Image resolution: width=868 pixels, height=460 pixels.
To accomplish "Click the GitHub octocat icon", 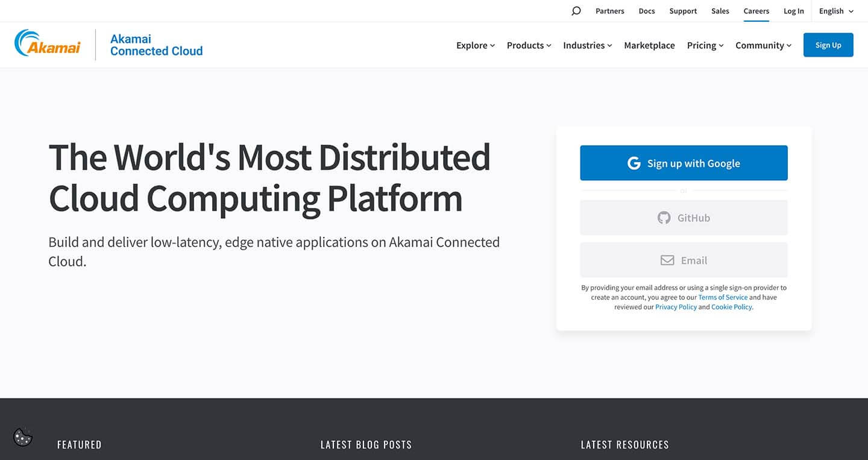I will click(x=664, y=218).
